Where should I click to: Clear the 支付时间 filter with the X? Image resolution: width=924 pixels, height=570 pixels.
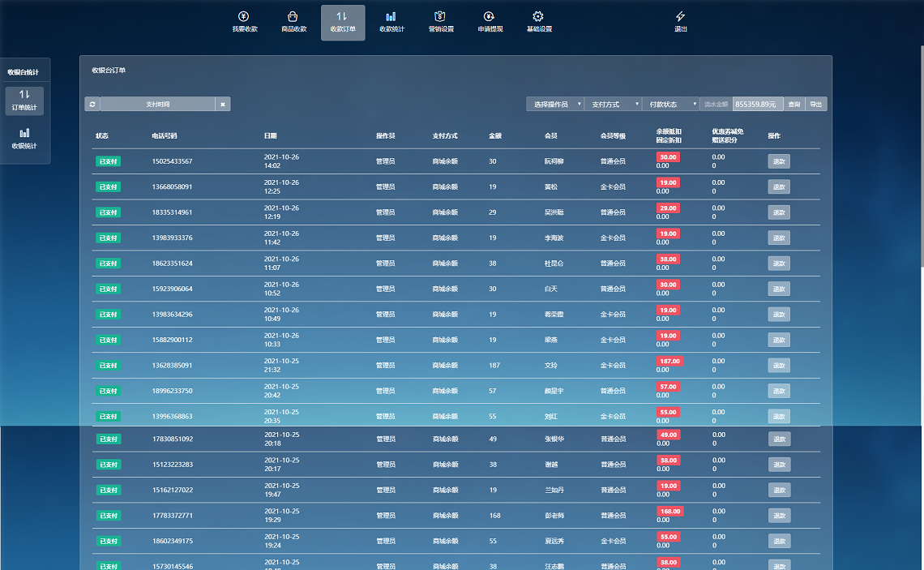(x=223, y=104)
